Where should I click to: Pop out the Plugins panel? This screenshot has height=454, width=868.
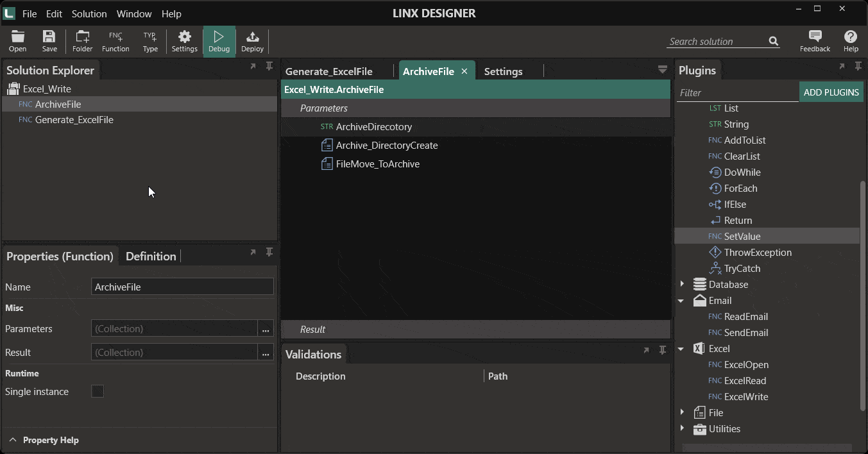pos(842,66)
